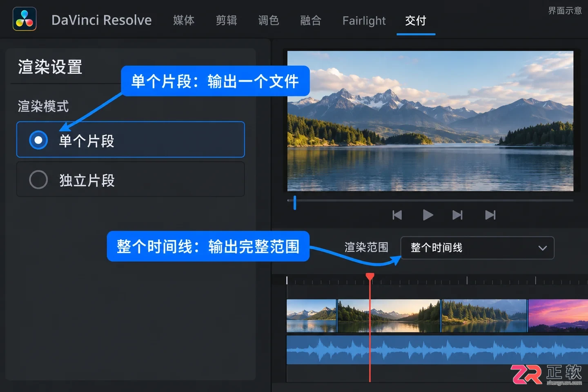Click the mountain lake preview in viewer
This screenshot has width=588, height=392.
click(x=430, y=121)
